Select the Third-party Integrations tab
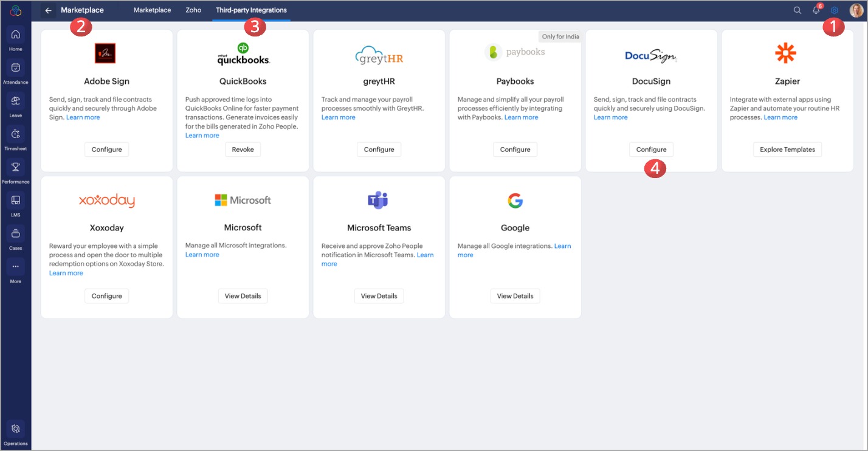Screen dimensions: 868x451 251,10
